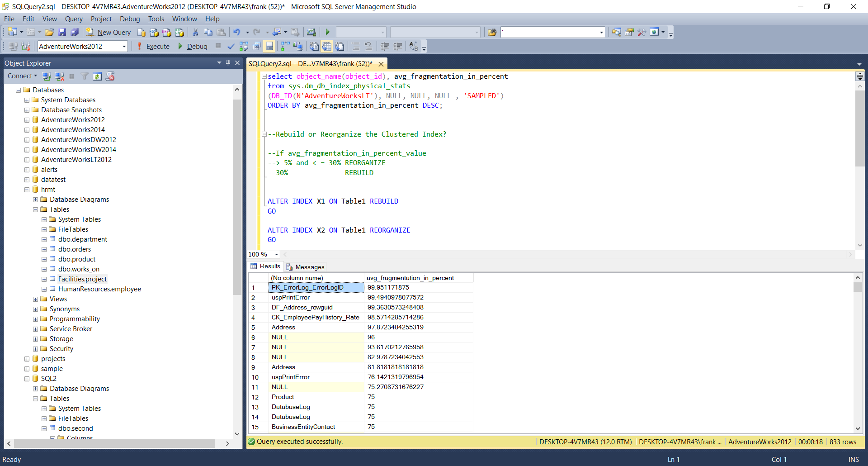Image resolution: width=868 pixels, height=466 pixels.
Task: Refresh the Object Explorer
Action: (97, 76)
